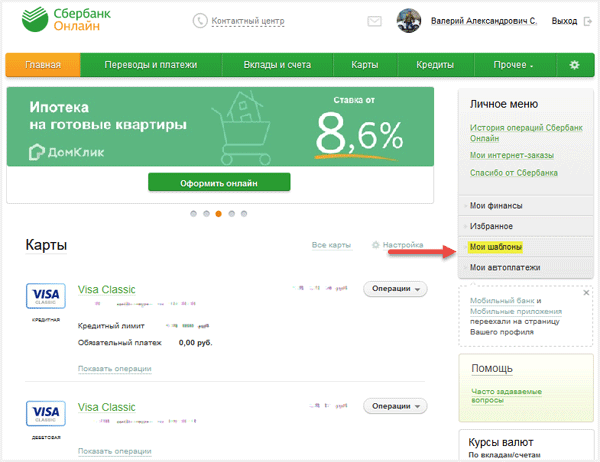Click the Личное меню heading
The image size is (600, 462).
click(504, 104)
